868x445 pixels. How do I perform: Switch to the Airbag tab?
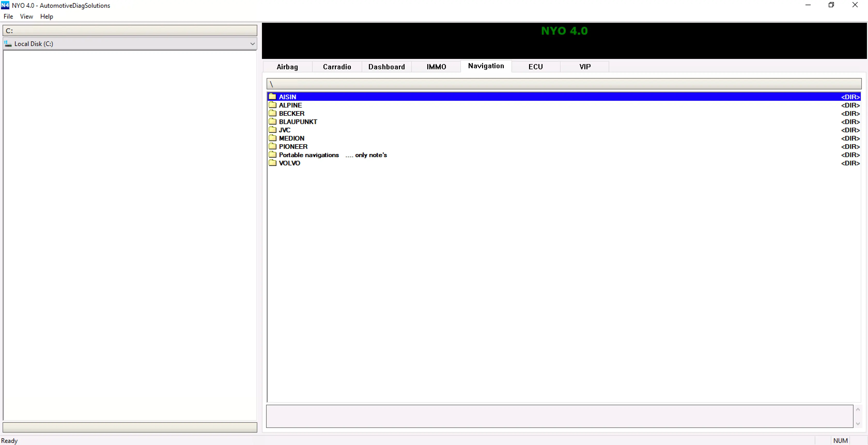pyautogui.click(x=287, y=67)
